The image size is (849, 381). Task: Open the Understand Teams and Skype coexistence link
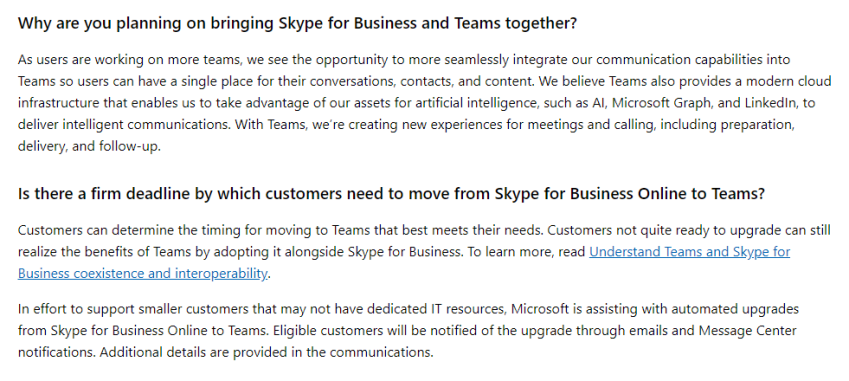pyautogui.click(x=689, y=252)
